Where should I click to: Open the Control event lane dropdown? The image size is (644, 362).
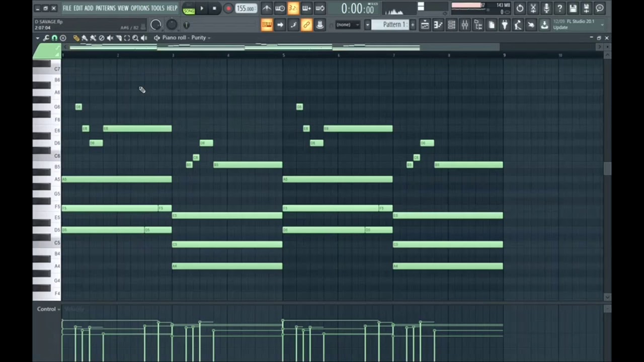point(48,309)
